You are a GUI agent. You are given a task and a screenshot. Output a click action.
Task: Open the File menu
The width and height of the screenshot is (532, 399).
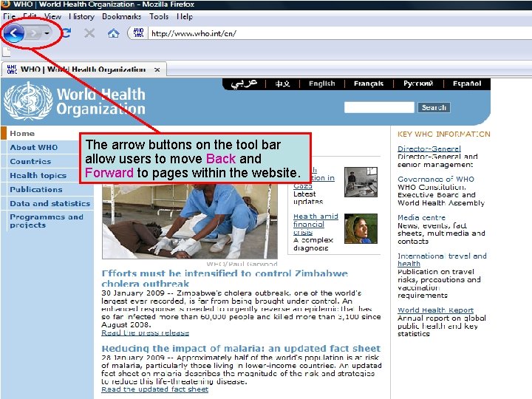click(x=9, y=16)
